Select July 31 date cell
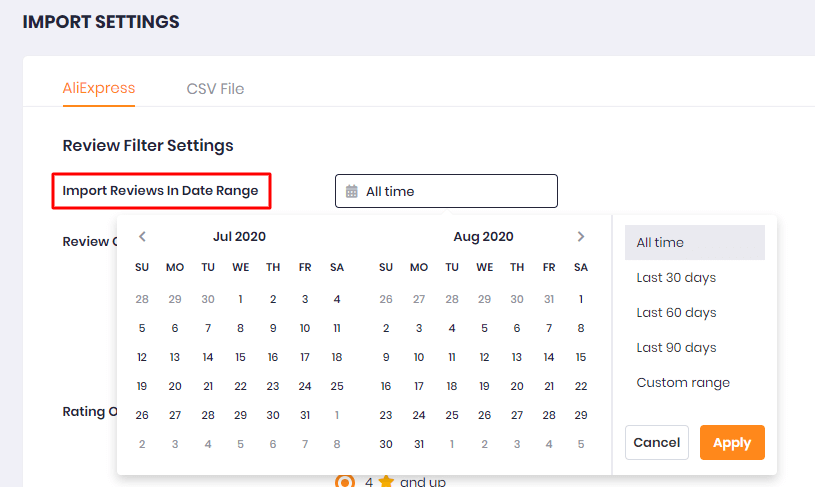This screenshot has height=487, width=815. 305,415
